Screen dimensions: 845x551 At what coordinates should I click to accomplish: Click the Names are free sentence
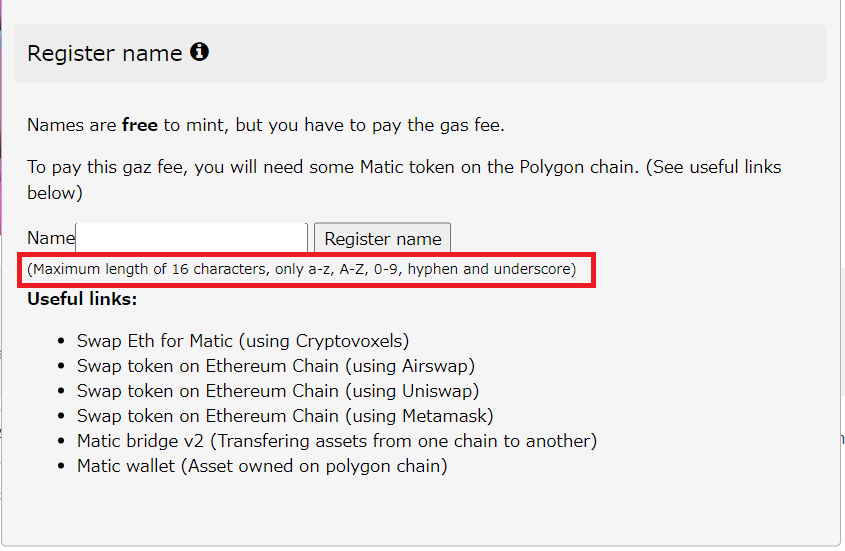(266, 125)
